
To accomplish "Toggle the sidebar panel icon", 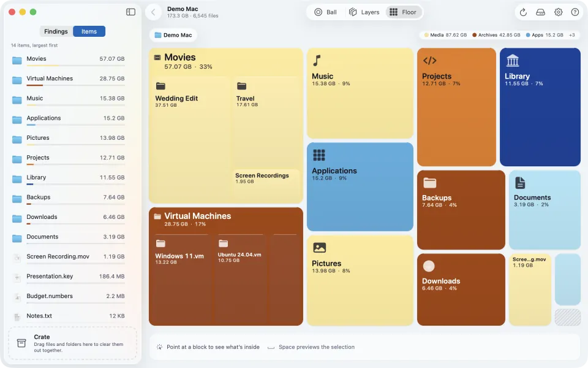I will 130,12.
